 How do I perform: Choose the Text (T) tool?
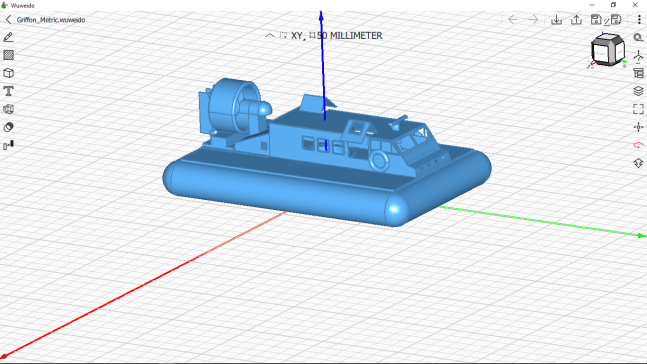[8, 91]
